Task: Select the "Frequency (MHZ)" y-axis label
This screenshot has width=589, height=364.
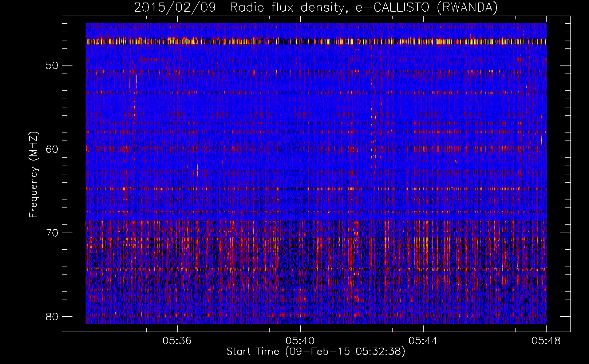Action: [x=33, y=175]
